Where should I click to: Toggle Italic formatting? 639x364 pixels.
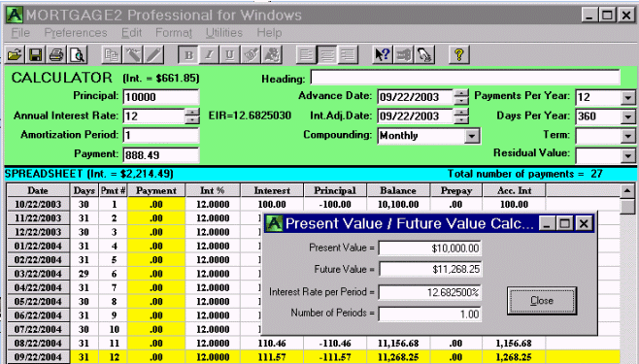[209, 54]
